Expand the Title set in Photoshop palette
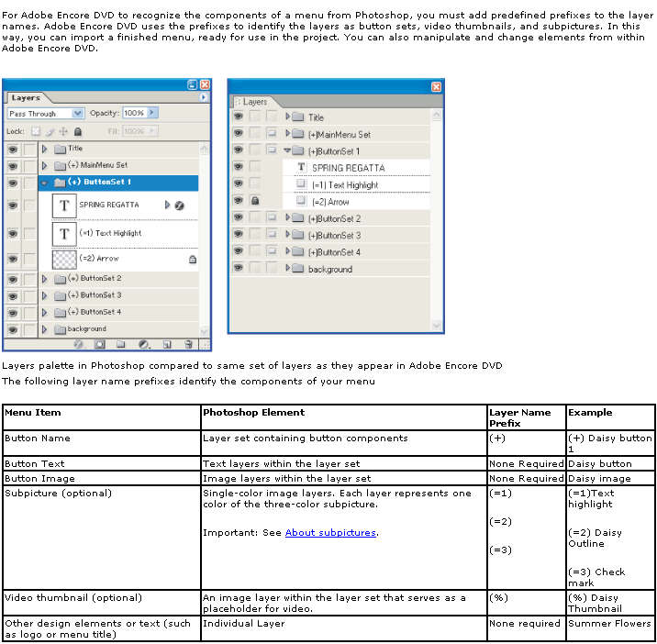 pos(44,149)
